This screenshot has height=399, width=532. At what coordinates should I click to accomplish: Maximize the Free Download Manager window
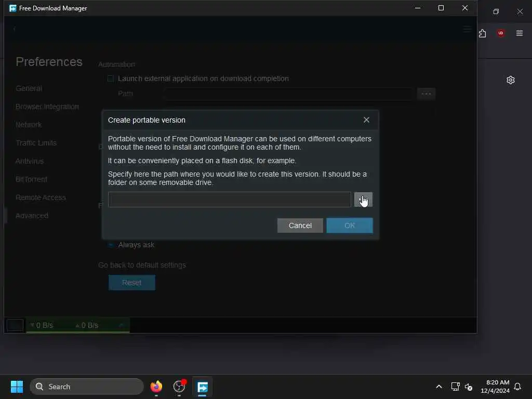[x=441, y=8]
